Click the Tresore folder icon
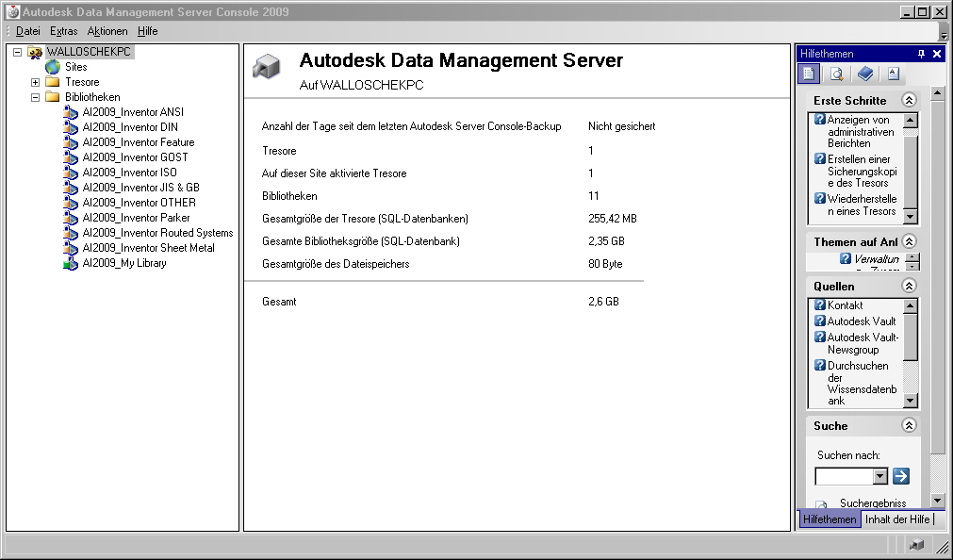Viewport: 953px width, 560px height. point(53,82)
